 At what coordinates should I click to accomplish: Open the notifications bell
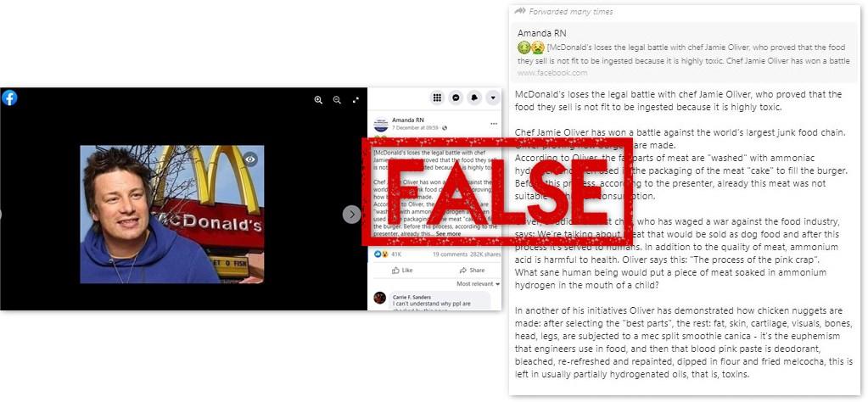(474, 98)
